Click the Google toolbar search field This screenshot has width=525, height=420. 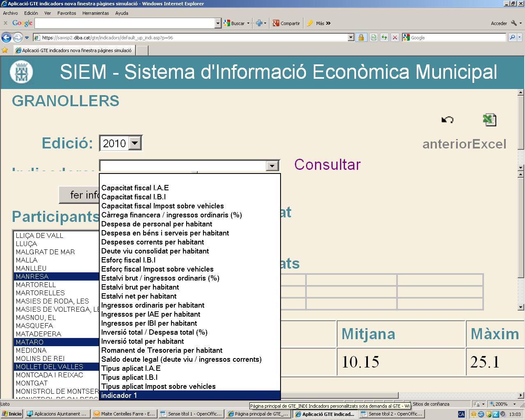tap(125, 23)
